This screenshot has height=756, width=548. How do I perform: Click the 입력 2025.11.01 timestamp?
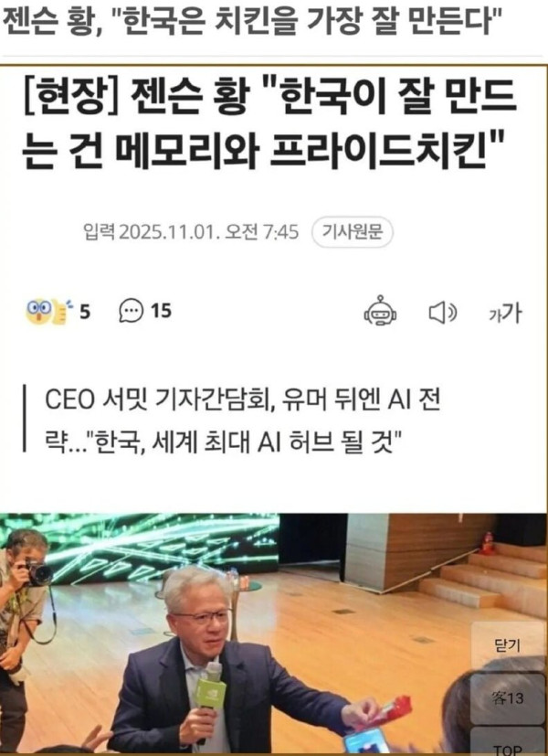click(x=191, y=232)
